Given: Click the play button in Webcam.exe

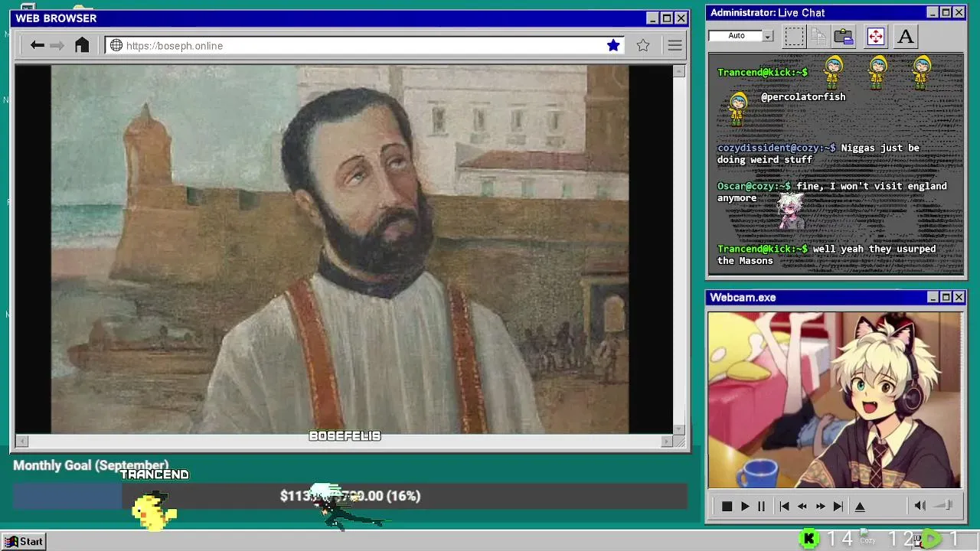Looking at the screenshot, I should coord(745,506).
